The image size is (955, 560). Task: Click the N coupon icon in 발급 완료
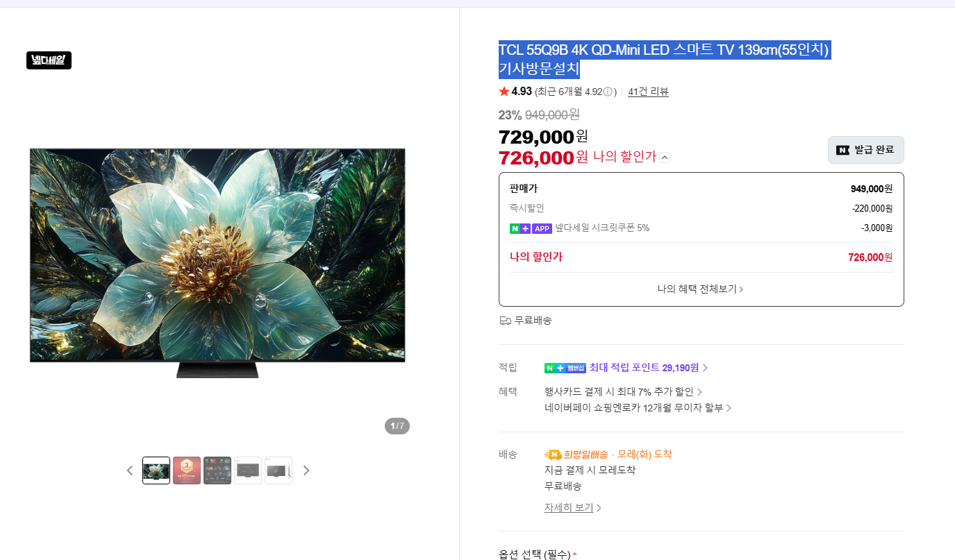tap(842, 150)
